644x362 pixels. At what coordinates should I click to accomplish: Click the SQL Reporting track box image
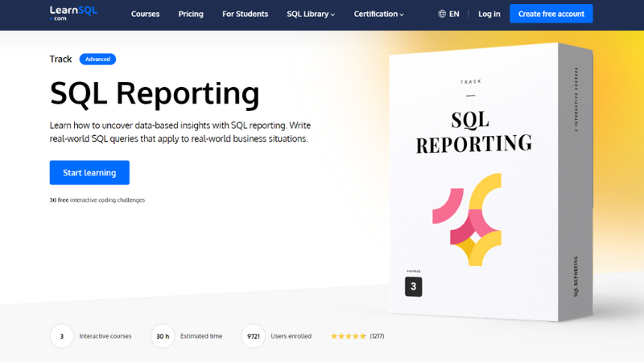click(x=491, y=182)
